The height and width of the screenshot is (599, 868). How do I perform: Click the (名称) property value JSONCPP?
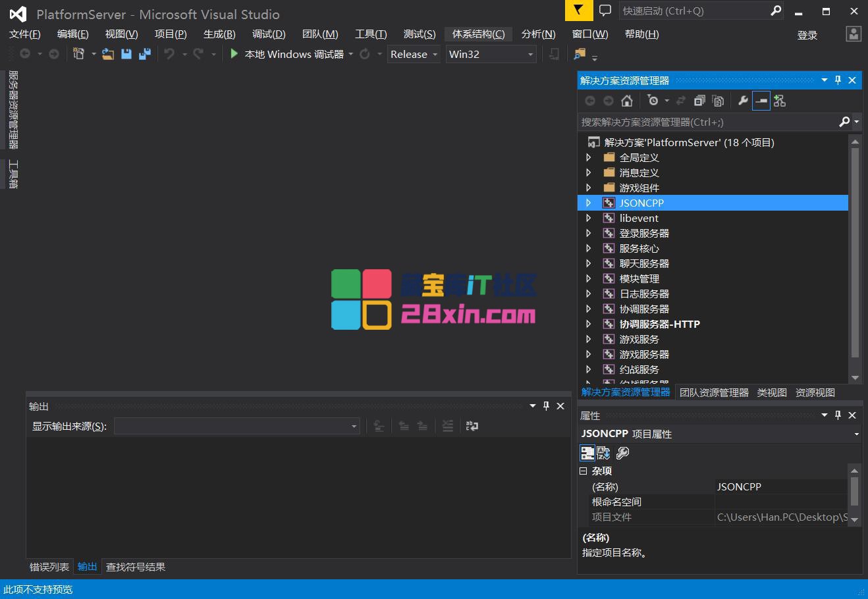(781, 486)
